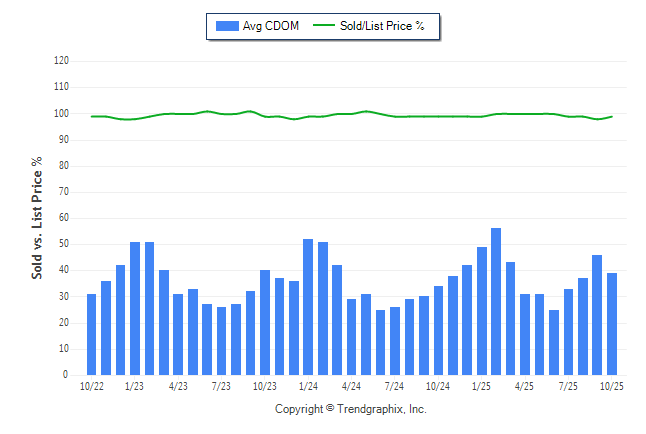Click the 120 y-axis tick label

click(x=61, y=61)
